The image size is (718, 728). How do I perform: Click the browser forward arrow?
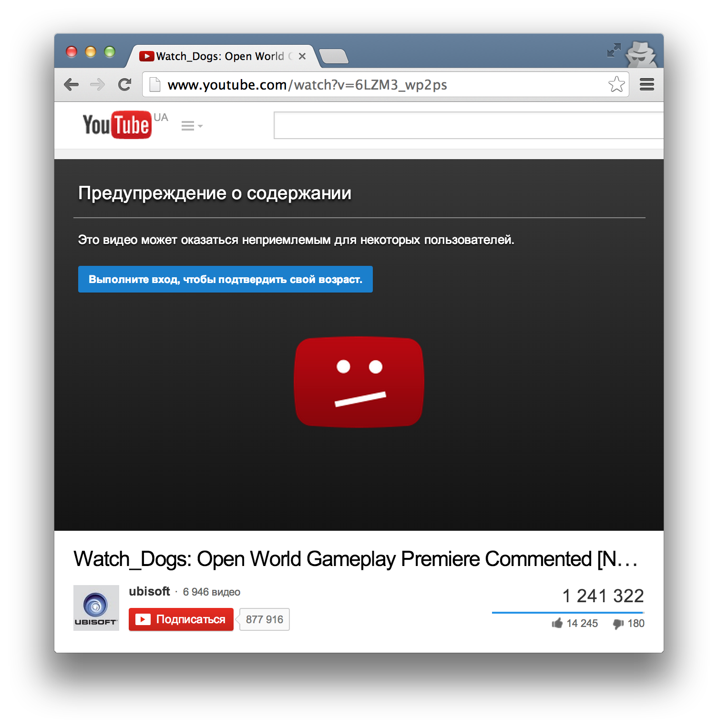coord(98,85)
